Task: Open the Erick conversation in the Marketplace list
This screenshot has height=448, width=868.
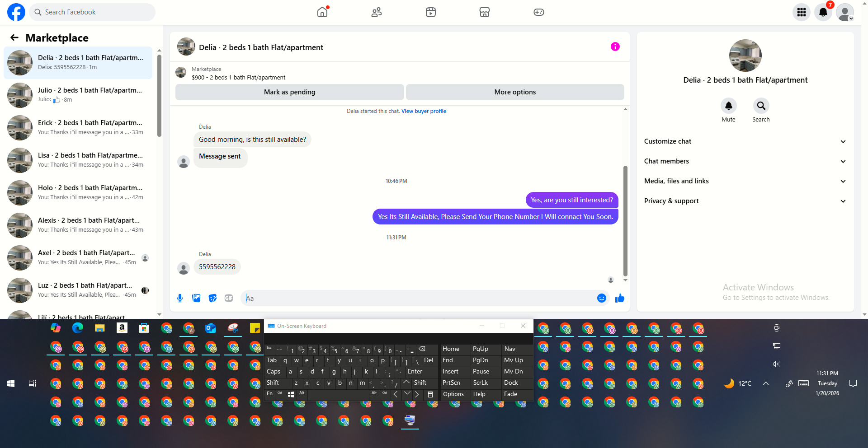Action: click(78, 127)
